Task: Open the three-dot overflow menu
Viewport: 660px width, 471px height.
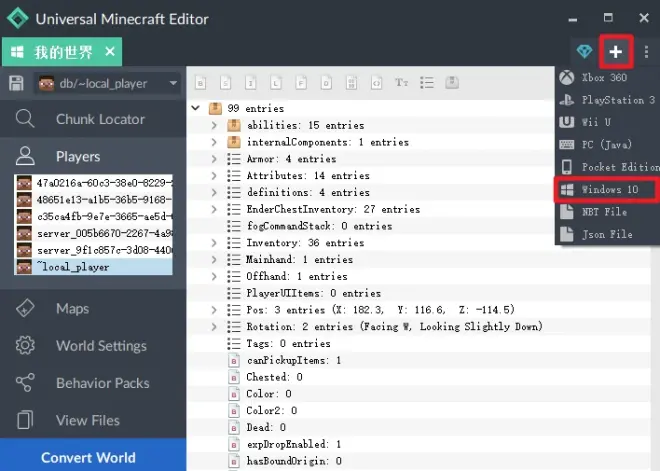Action: [x=646, y=52]
